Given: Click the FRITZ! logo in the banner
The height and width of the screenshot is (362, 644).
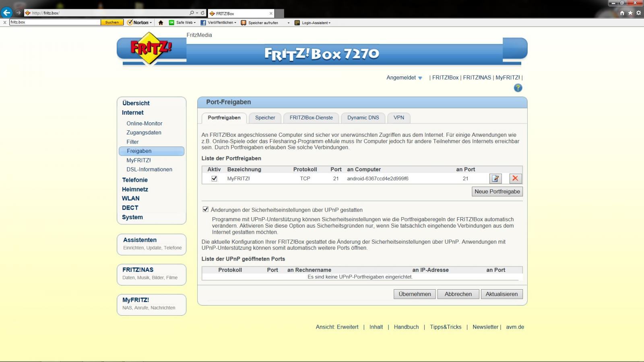Looking at the screenshot, I should coord(151,48).
